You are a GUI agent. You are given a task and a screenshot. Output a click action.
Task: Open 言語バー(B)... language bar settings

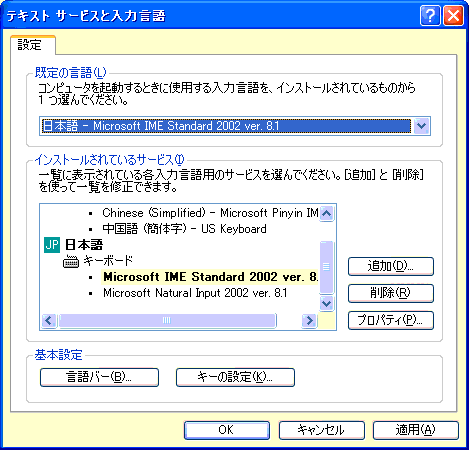tap(99, 377)
